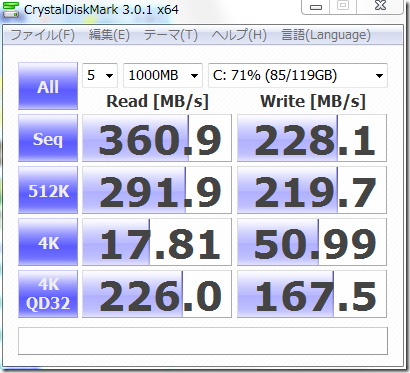The height and width of the screenshot is (373, 410).
Task: Click the empty comment text field
Action: (203, 341)
